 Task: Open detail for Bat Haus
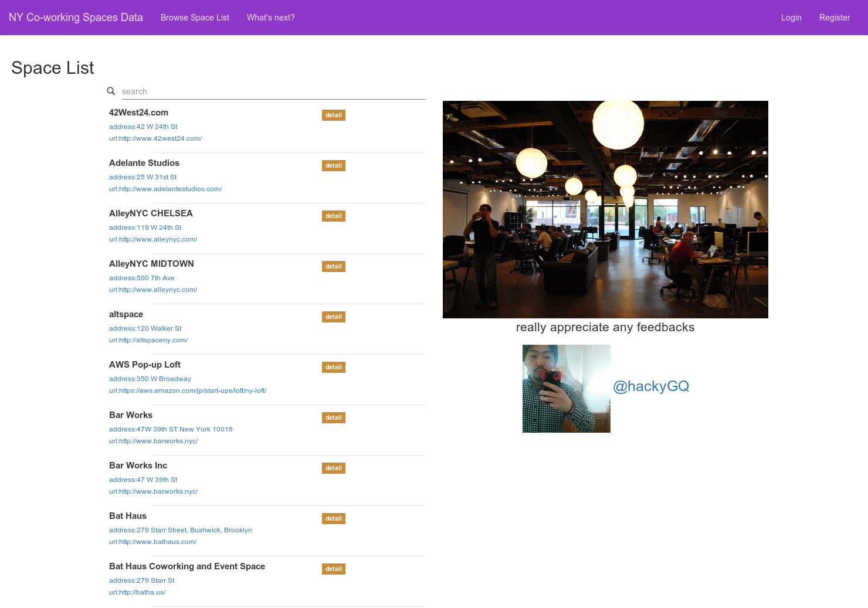click(333, 518)
